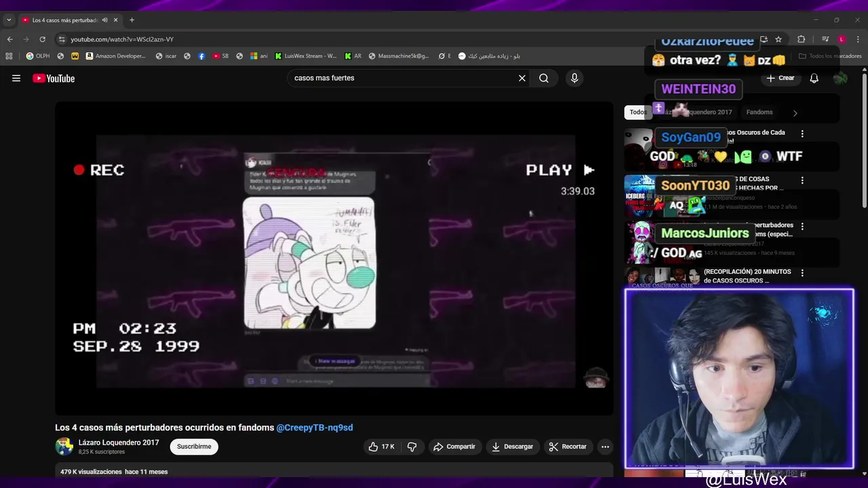The width and height of the screenshot is (868, 488).
Task: Open more actions three-dot menu under video
Action: 605,447
